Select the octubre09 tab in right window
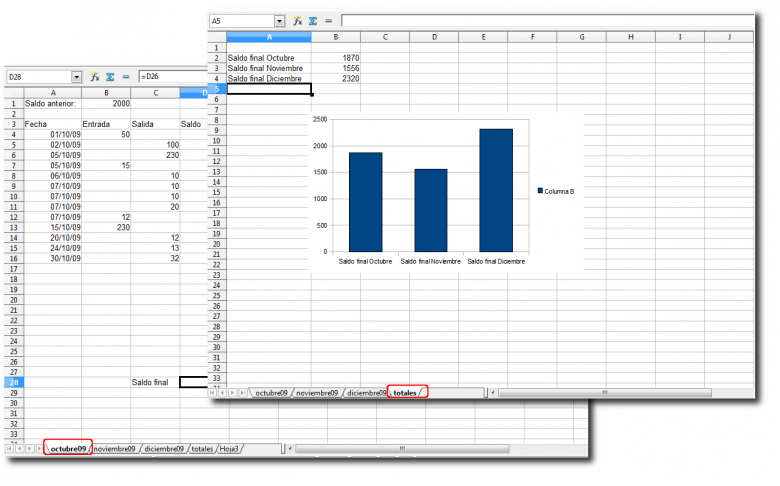This screenshot has height=486, width=780. (272, 393)
